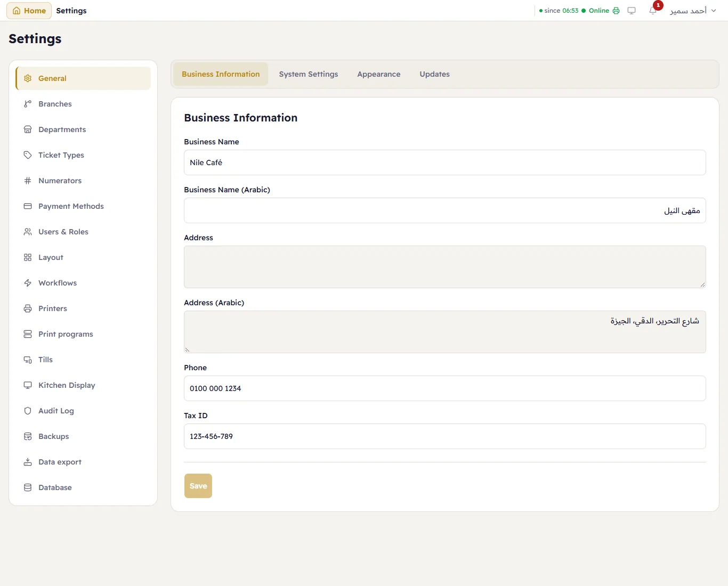Click the Payment Methods card icon
728x586 pixels.
(x=28, y=206)
